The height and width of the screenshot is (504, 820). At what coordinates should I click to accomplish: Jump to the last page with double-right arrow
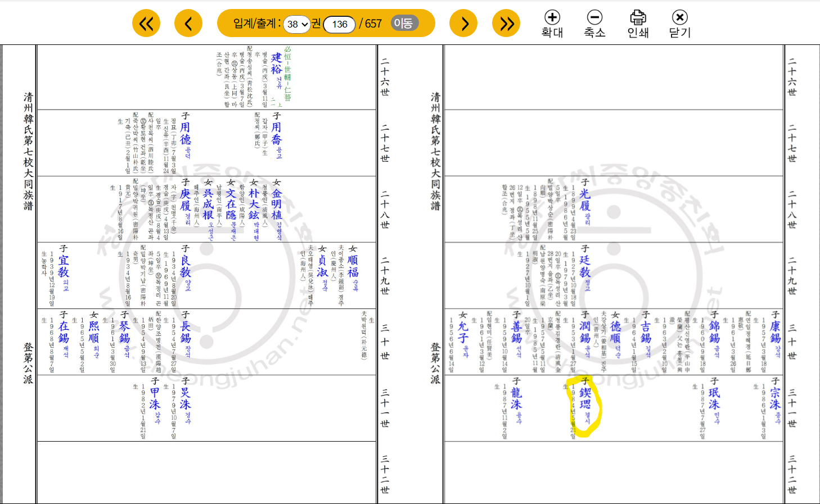(x=506, y=24)
